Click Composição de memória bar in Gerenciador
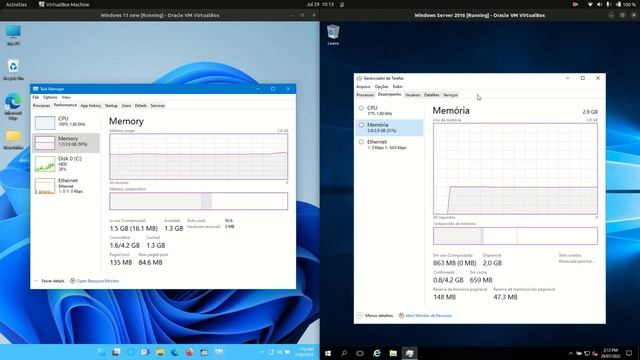640x360 pixels. [515, 236]
